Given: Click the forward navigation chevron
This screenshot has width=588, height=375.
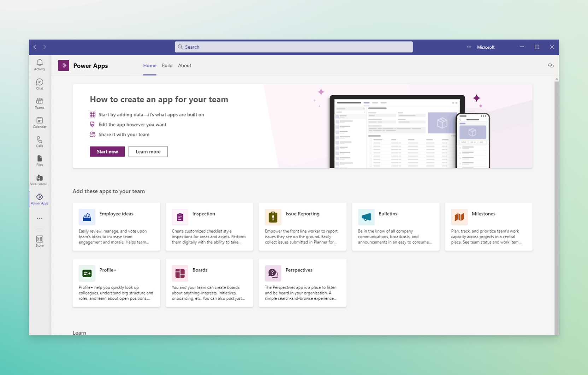Looking at the screenshot, I should coord(45,47).
